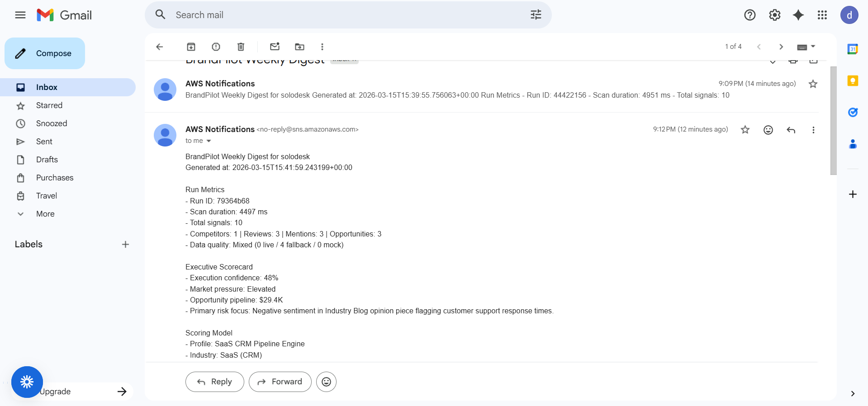Click the Reply button below message
This screenshot has height=406, width=868.
tap(215, 382)
